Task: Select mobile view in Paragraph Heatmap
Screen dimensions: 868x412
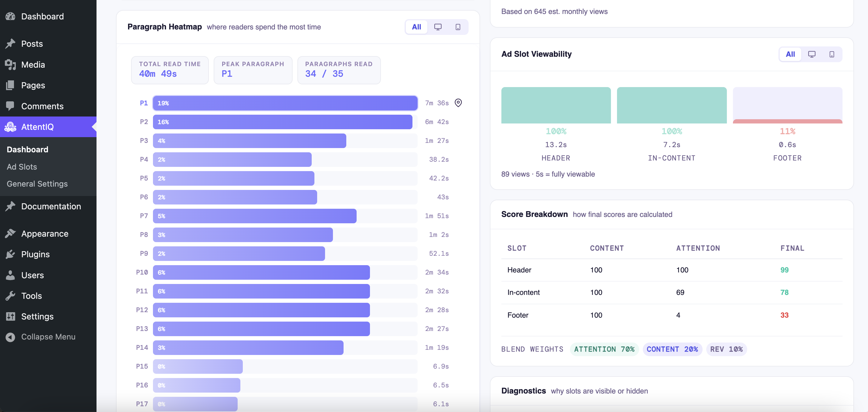Action: [458, 27]
